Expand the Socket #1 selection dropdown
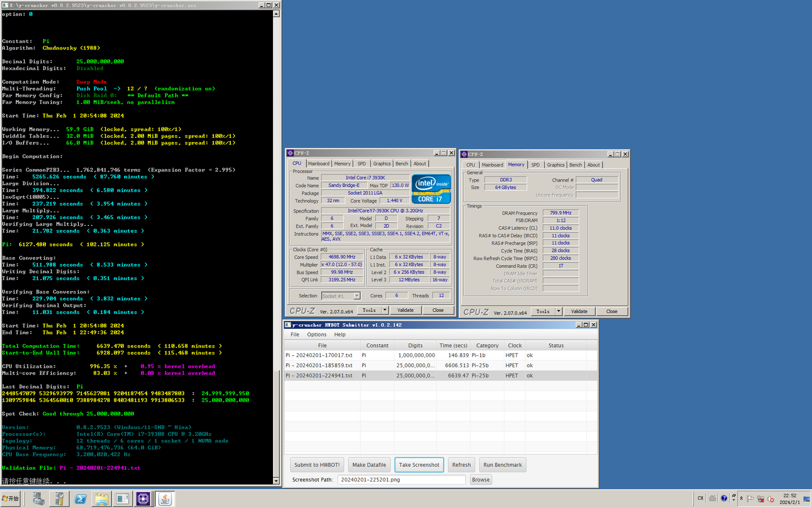 tap(357, 296)
